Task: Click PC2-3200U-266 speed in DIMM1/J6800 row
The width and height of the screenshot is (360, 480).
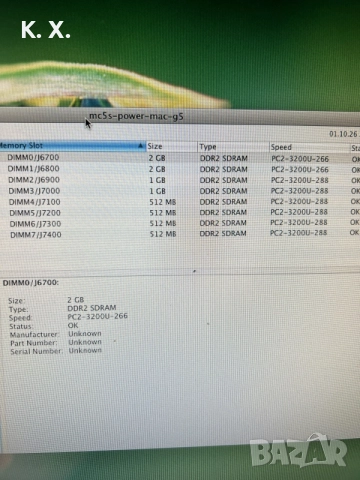Action: 300,170
